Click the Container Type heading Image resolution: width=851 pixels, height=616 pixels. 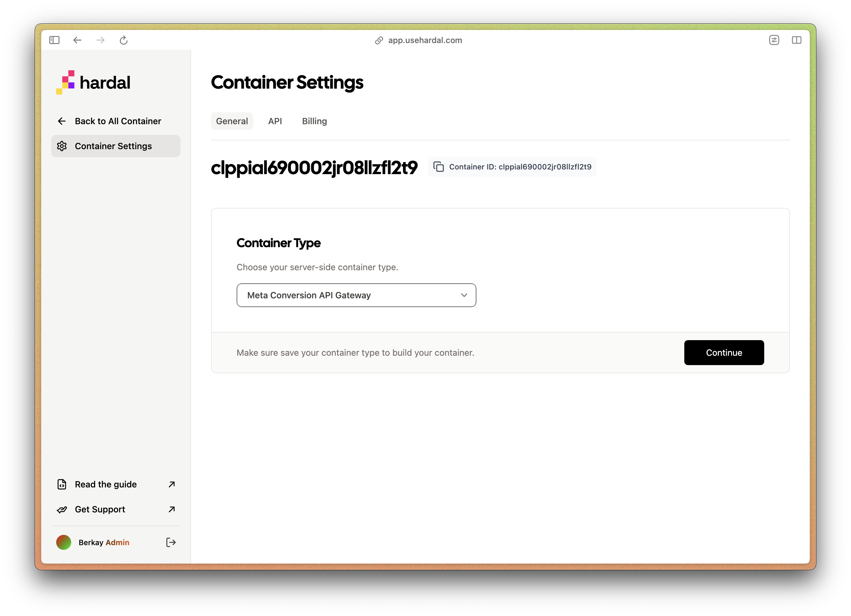(278, 243)
